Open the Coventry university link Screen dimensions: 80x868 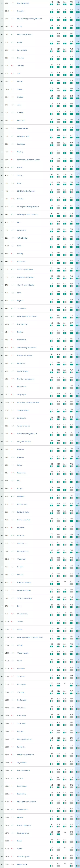pos(20,254)
